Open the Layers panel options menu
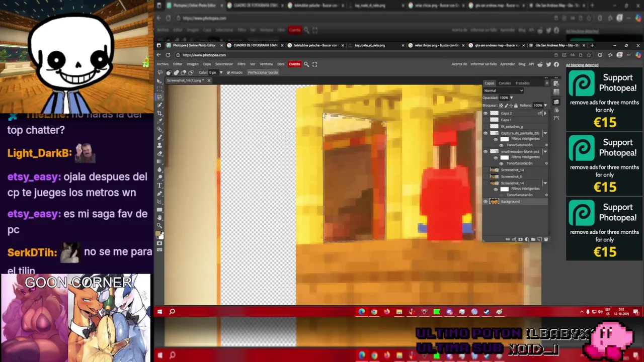The height and width of the screenshot is (362, 644). point(547,83)
